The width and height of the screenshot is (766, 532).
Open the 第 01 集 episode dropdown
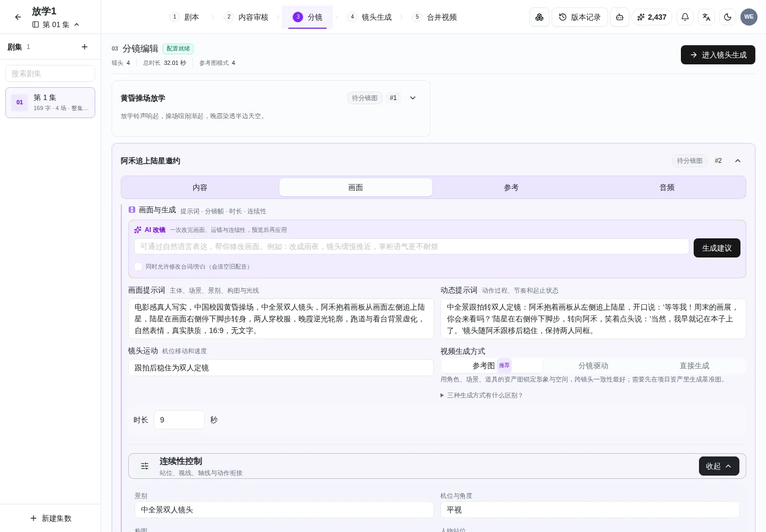pos(56,24)
